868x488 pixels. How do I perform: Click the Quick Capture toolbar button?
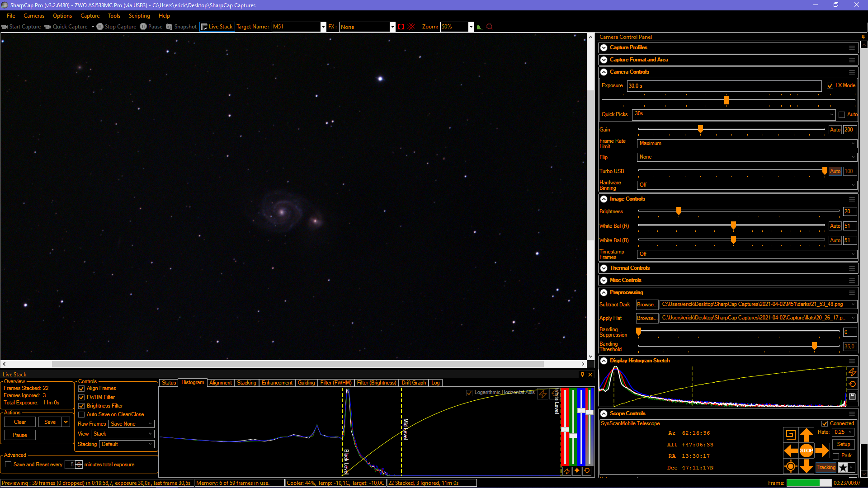(x=66, y=27)
